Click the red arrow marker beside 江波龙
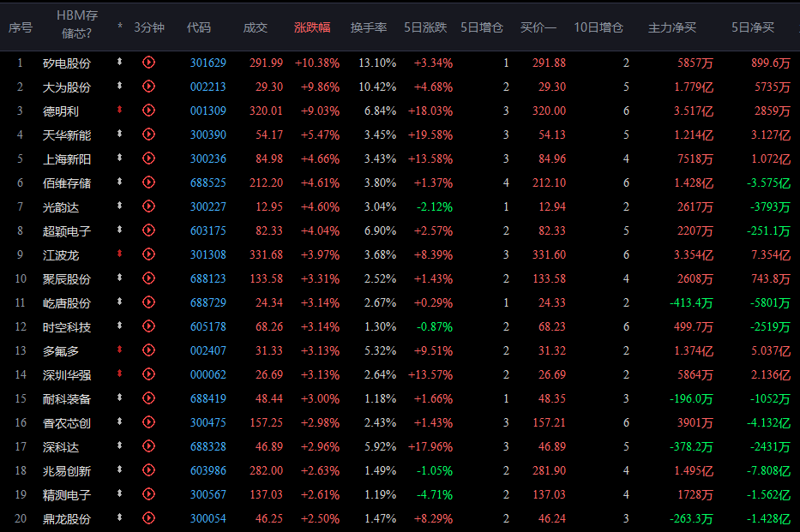Viewport: 800px width, 532px height. coord(120,254)
